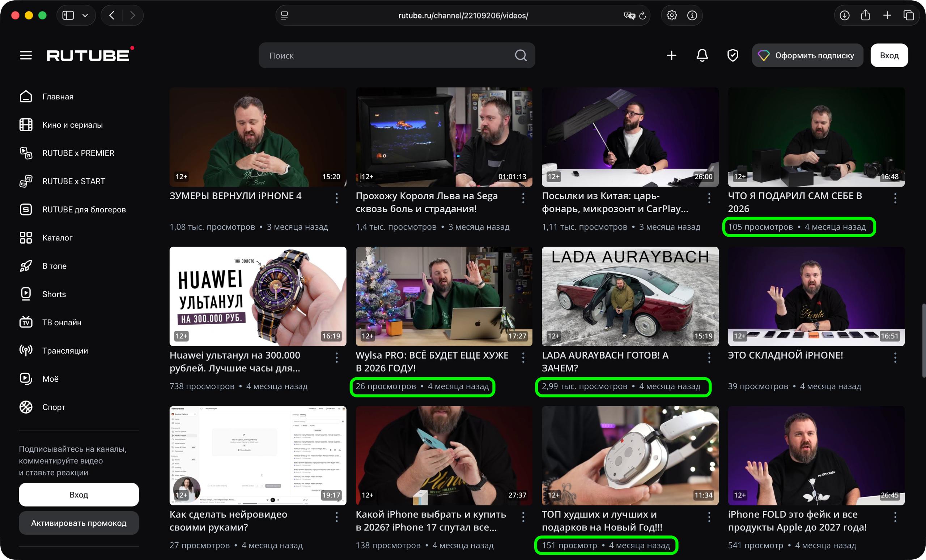Image resolution: width=926 pixels, height=560 pixels.
Task: Open Huawei ультанул video thumbnail
Action: [x=258, y=296]
